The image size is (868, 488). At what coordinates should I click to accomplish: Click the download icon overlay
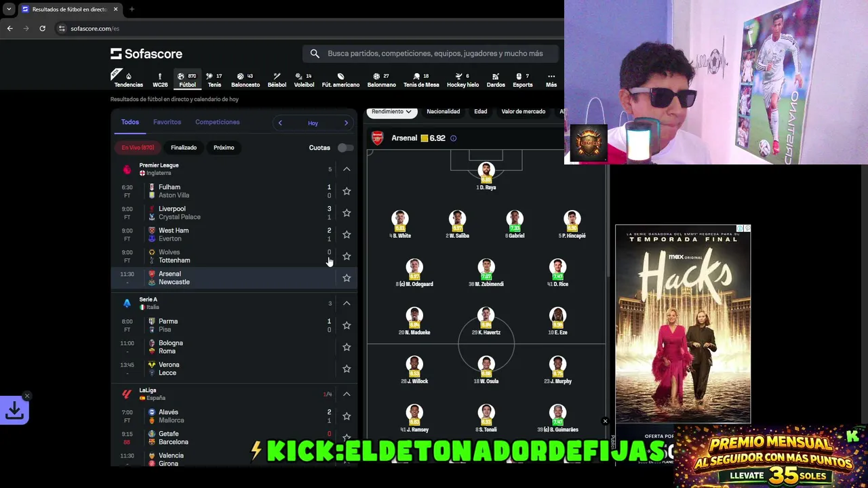click(14, 410)
